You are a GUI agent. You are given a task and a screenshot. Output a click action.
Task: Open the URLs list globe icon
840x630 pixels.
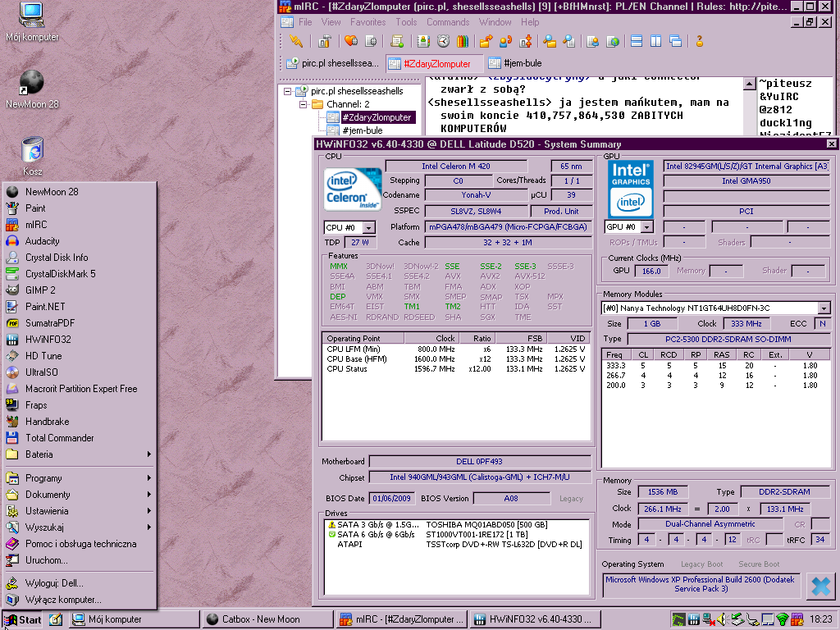(x=612, y=41)
